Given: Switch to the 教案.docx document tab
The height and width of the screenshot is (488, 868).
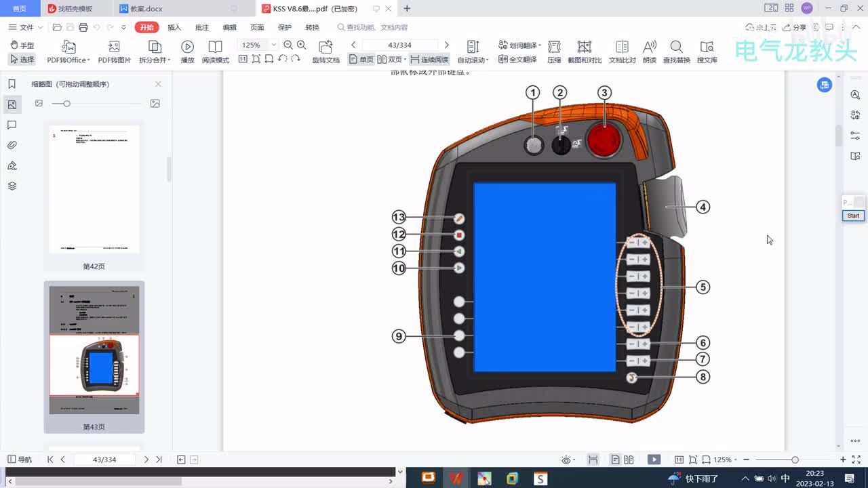Looking at the screenshot, I should point(180,9).
